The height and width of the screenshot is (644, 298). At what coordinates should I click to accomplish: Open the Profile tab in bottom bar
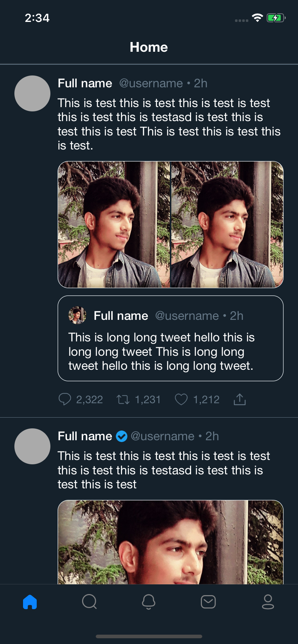pos(268,602)
